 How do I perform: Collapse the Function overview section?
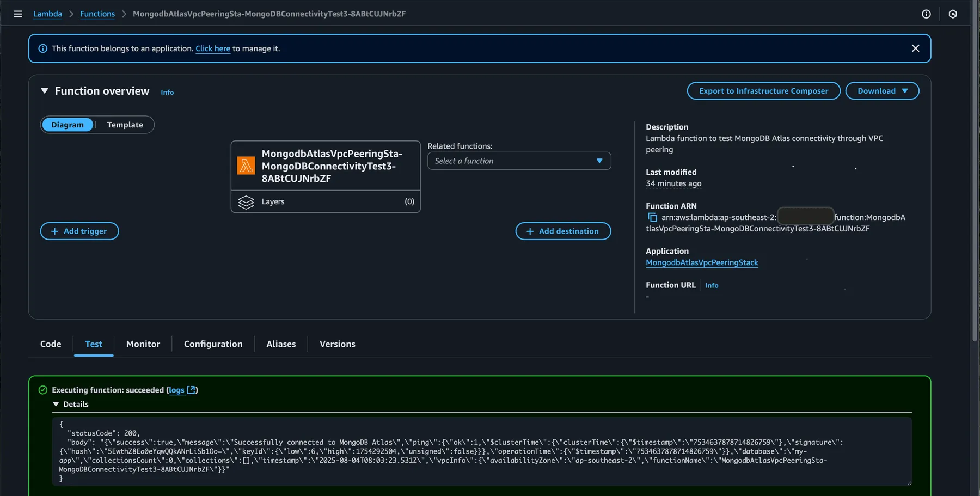tap(45, 91)
